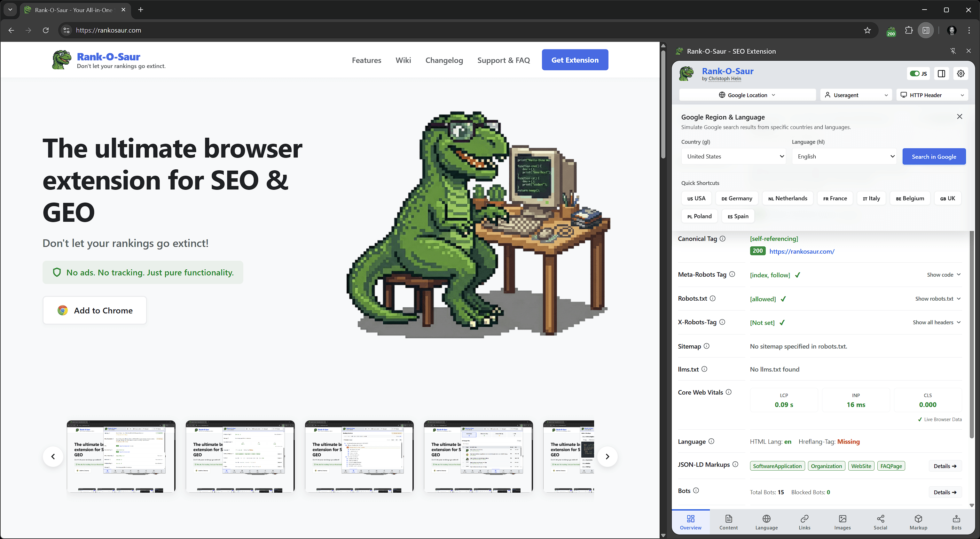Image resolution: width=980 pixels, height=539 pixels.
Task: Open the extension settings gear
Action: pos(960,73)
